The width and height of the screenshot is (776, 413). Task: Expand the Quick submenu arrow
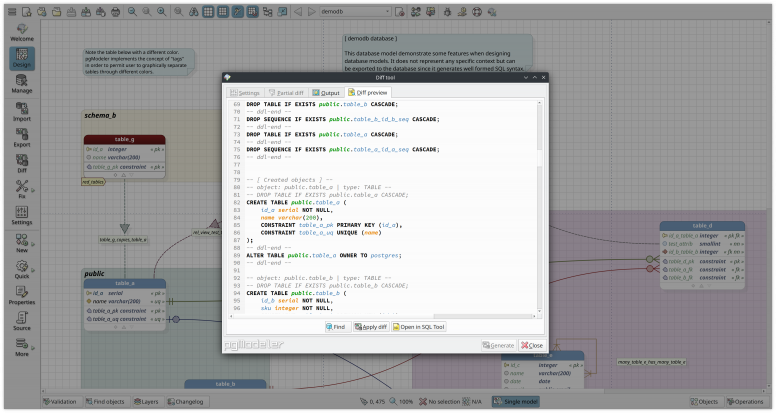(33, 270)
